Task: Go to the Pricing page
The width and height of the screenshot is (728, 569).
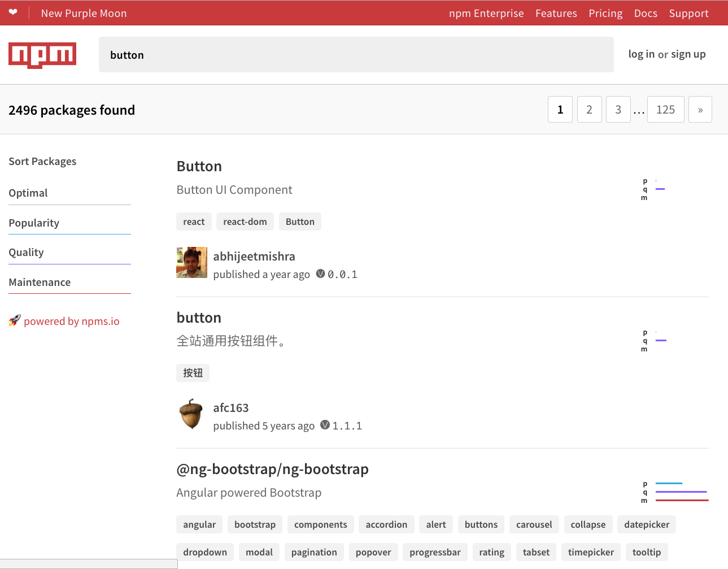Action: pos(605,13)
